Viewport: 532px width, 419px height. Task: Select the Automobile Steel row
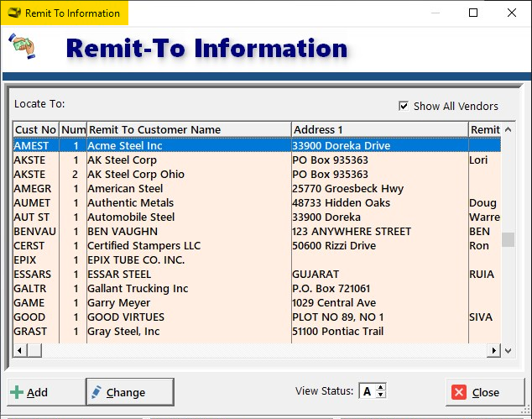click(257, 217)
